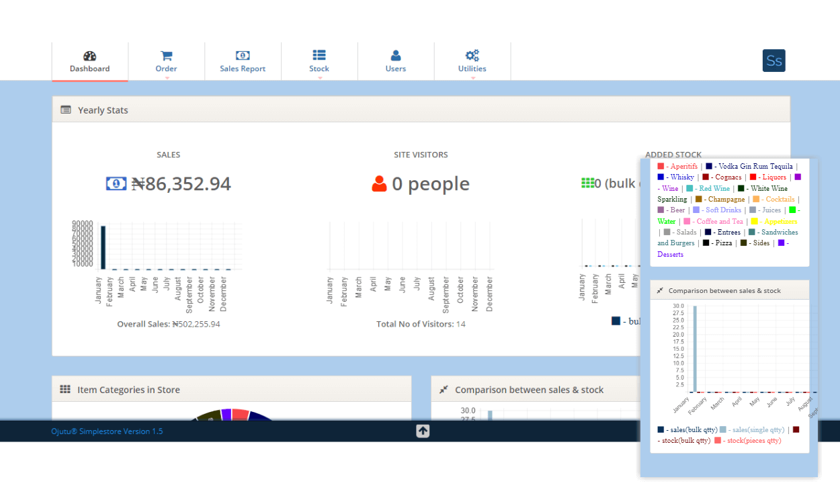
Task: Click the Utilities gears icon
Action: point(472,56)
